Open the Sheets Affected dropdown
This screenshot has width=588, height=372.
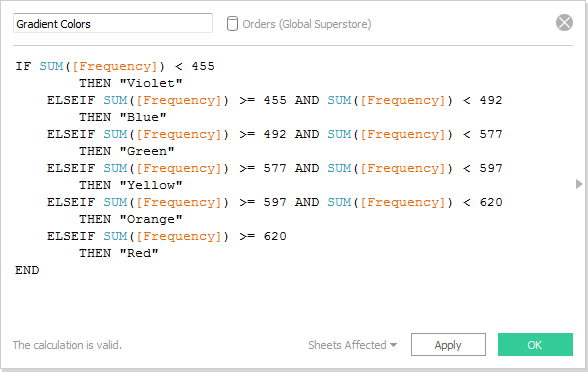(352, 345)
